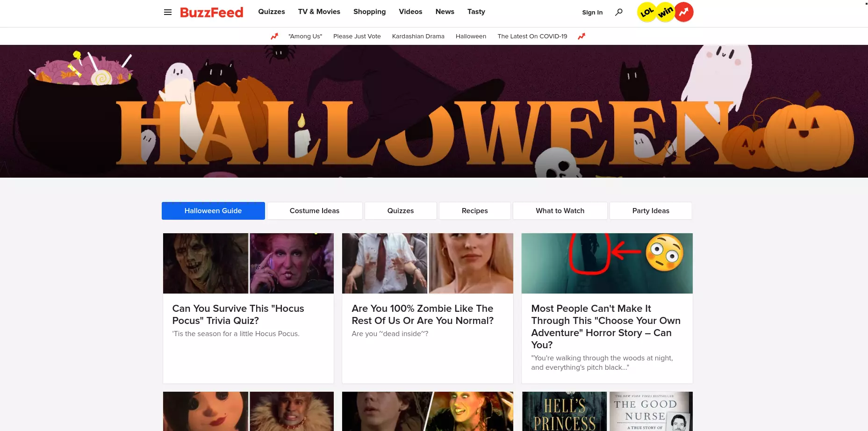868x431 pixels.
Task: Click "Are You 100% Zombie" headline
Action: (423, 315)
